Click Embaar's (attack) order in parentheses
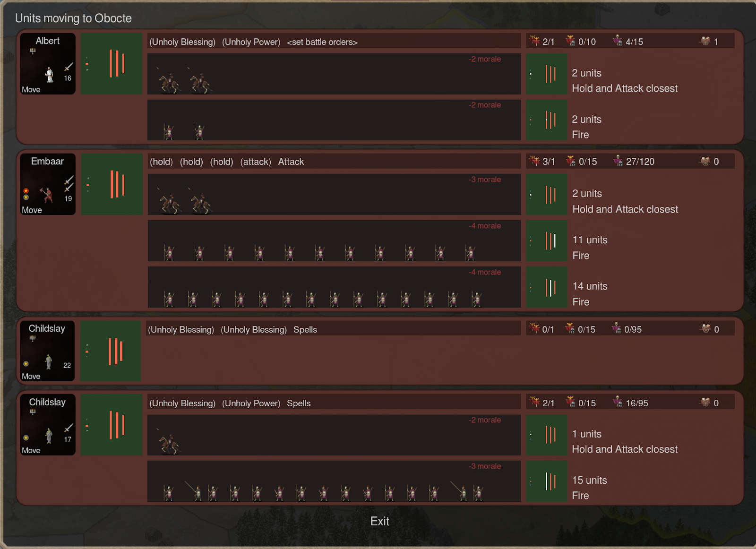 coord(256,162)
